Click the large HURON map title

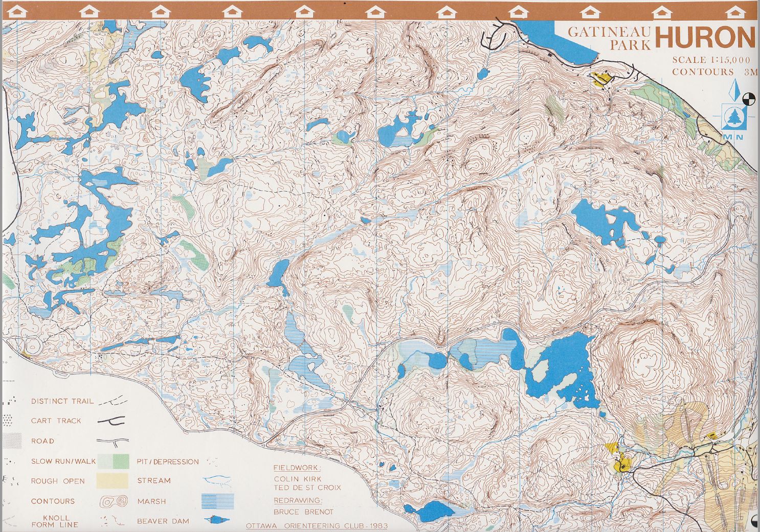[705, 37]
